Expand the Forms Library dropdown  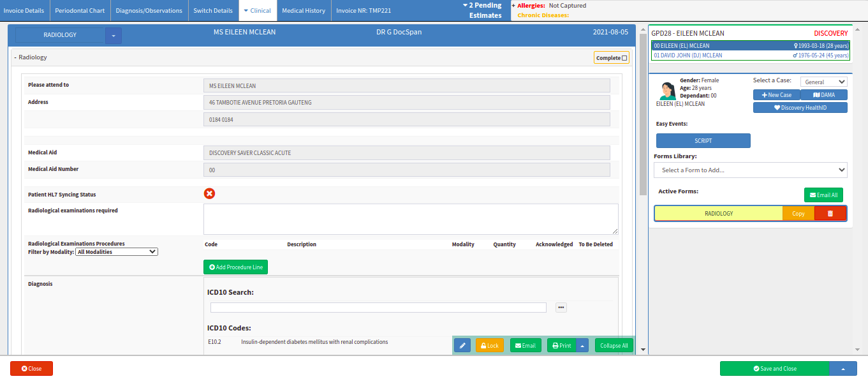(750, 170)
